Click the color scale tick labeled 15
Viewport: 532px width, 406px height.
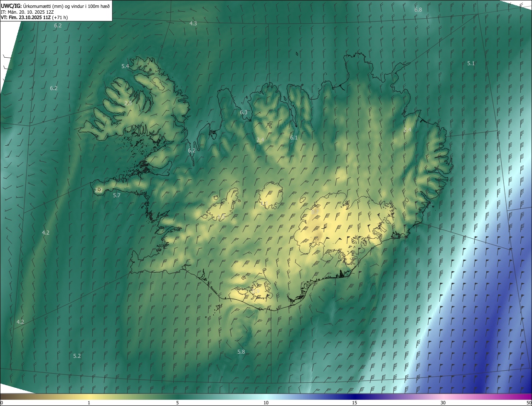click(x=355, y=403)
